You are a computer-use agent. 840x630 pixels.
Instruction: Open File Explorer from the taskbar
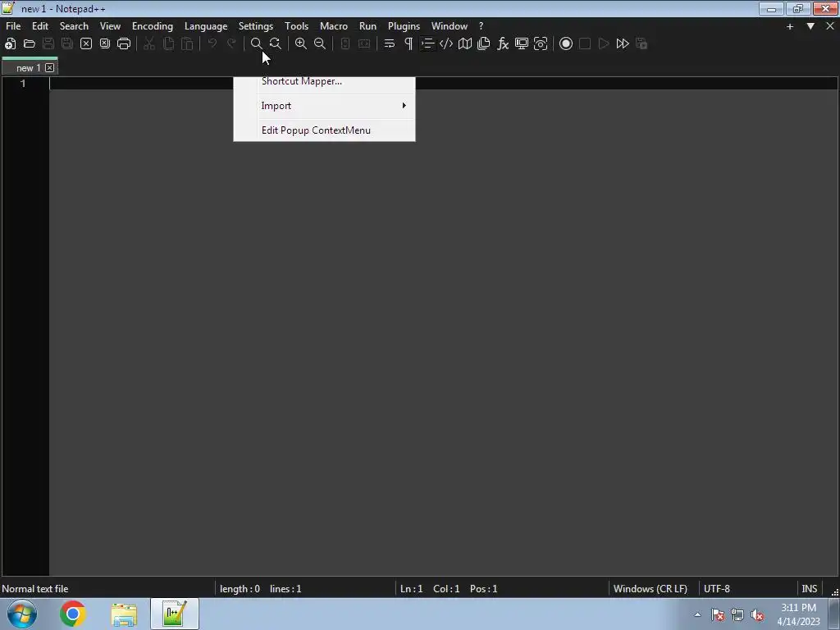(x=124, y=614)
